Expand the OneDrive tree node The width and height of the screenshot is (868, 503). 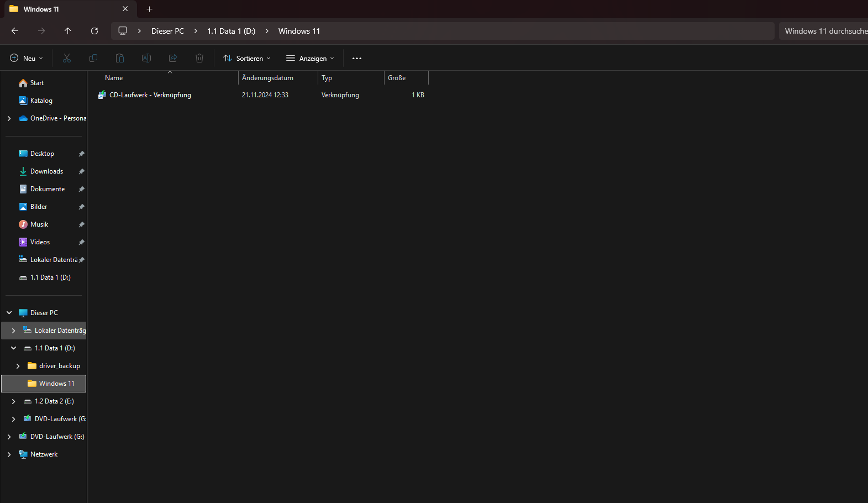tap(9, 118)
